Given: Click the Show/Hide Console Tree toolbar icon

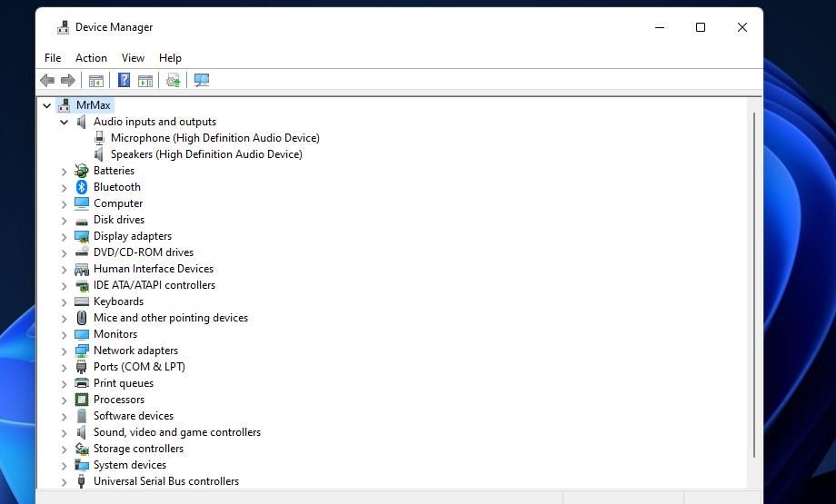Looking at the screenshot, I should [96, 81].
